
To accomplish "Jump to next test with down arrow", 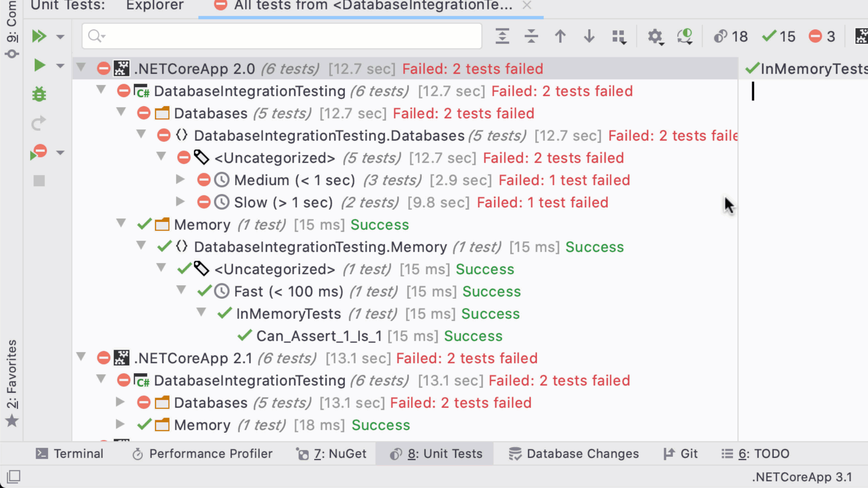I will [589, 36].
